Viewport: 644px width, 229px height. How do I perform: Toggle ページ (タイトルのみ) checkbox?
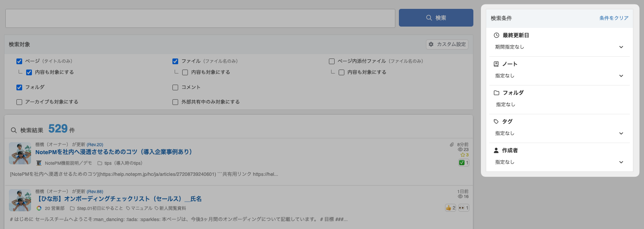tap(19, 61)
